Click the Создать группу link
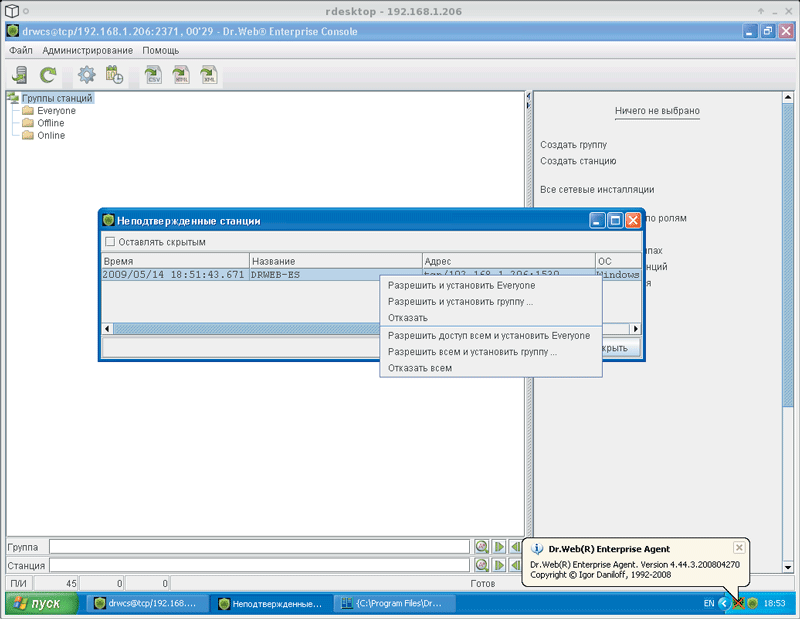The height and width of the screenshot is (619, 800). tap(573, 145)
